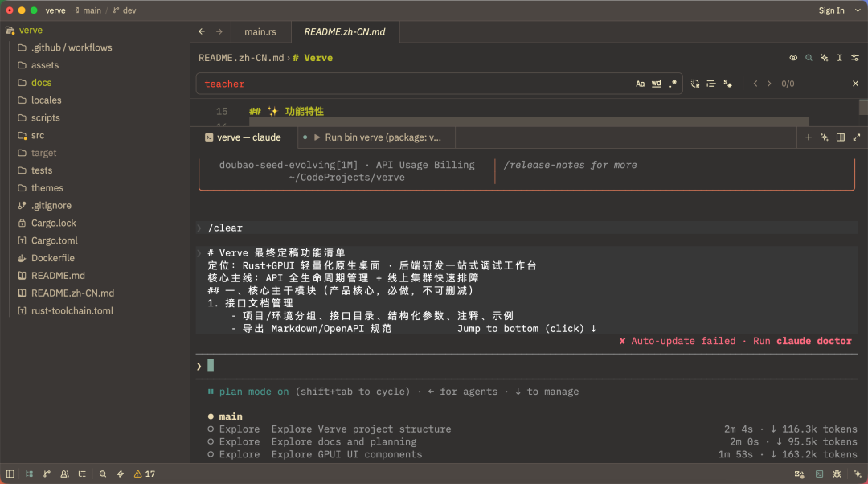
Task: Open the verve project picker in title bar
Action: 55,10
